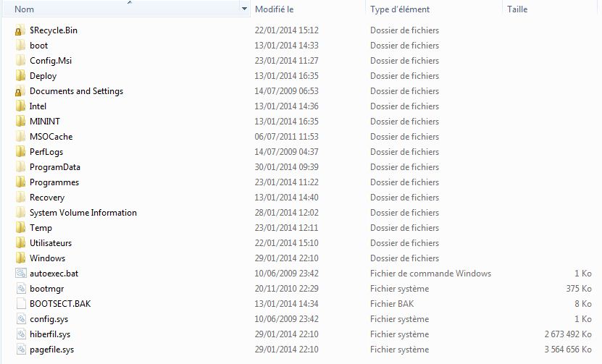Select the autoexec.bat file name
Screen dimensions: 602x364
coord(54,274)
